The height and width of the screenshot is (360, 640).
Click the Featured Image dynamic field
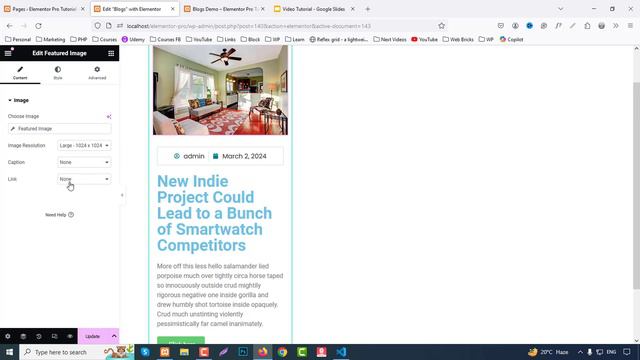(x=59, y=129)
